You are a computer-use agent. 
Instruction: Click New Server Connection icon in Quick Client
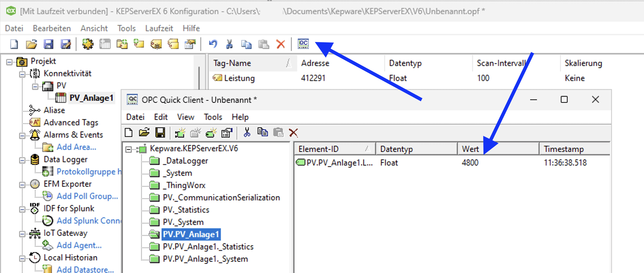pyautogui.click(x=180, y=132)
